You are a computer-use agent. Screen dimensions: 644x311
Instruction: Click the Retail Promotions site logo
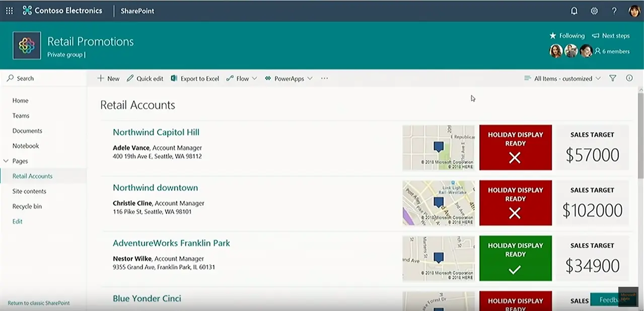[27, 46]
